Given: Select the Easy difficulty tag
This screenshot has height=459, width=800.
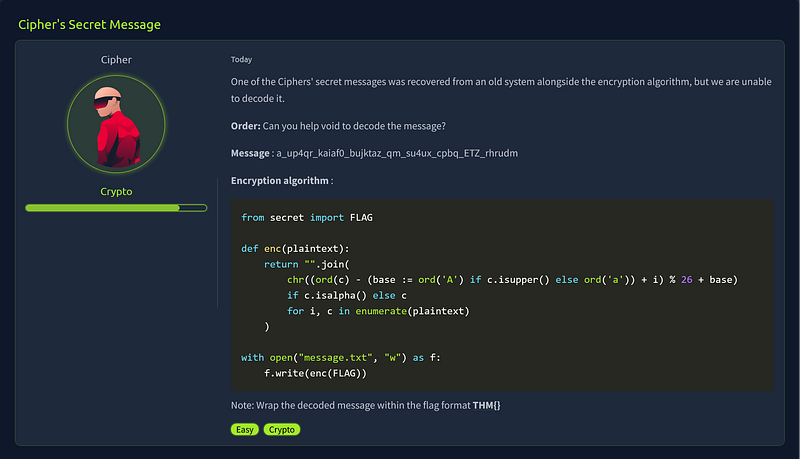Looking at the screenshot, I should click(x=244, y=429).
